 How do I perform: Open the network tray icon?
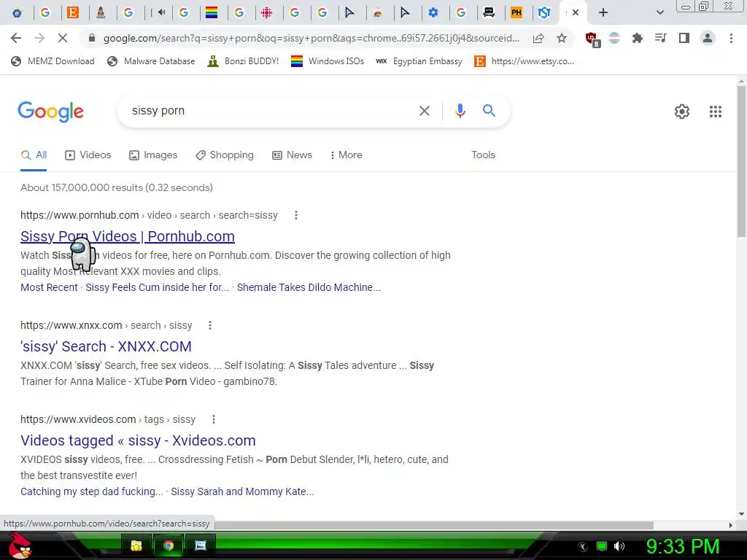pos(602,547)
